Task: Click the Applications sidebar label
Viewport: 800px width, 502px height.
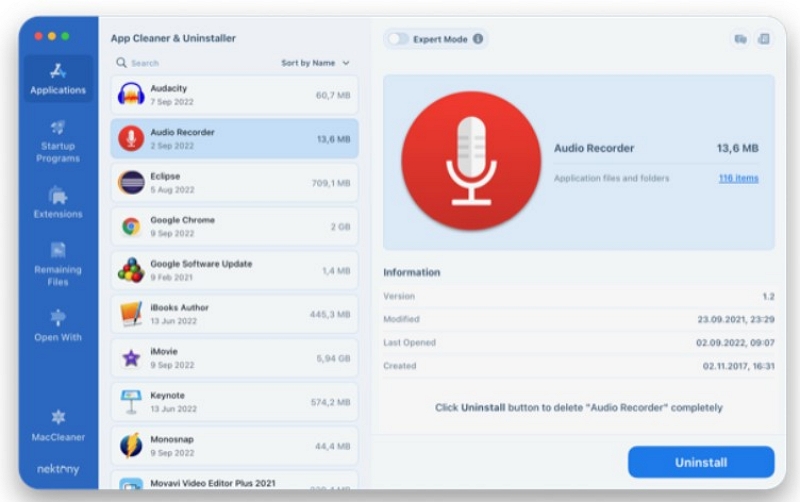Action: (58, 90)
